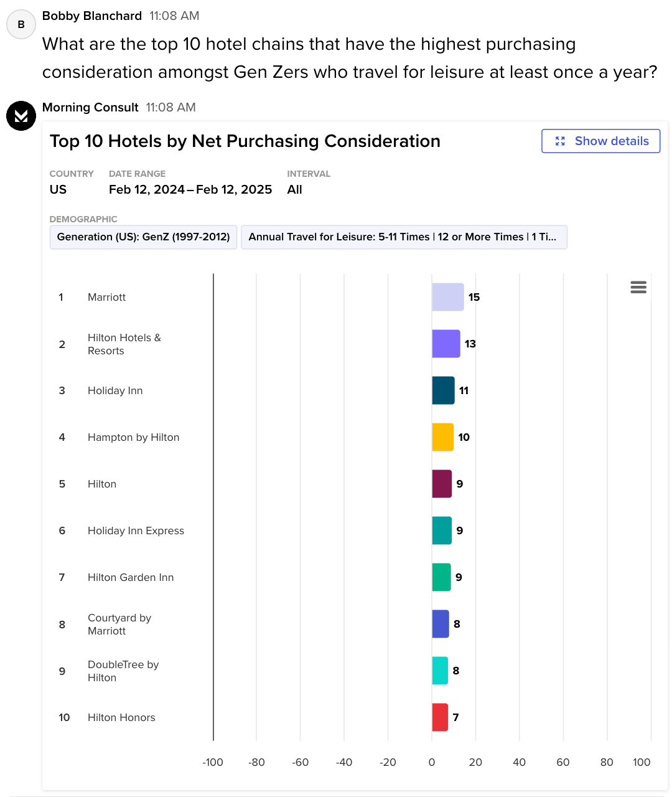Click the yellow Hampton by Hilton bar
This screenshot has width=672, height=797.
442,437
